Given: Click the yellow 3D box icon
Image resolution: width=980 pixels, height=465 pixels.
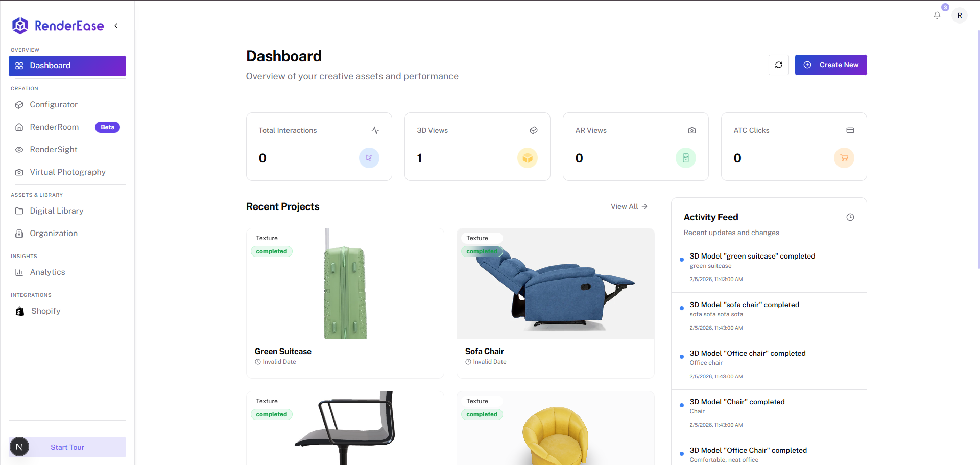Looking at the screenshot, I should (x=528, y=158).
